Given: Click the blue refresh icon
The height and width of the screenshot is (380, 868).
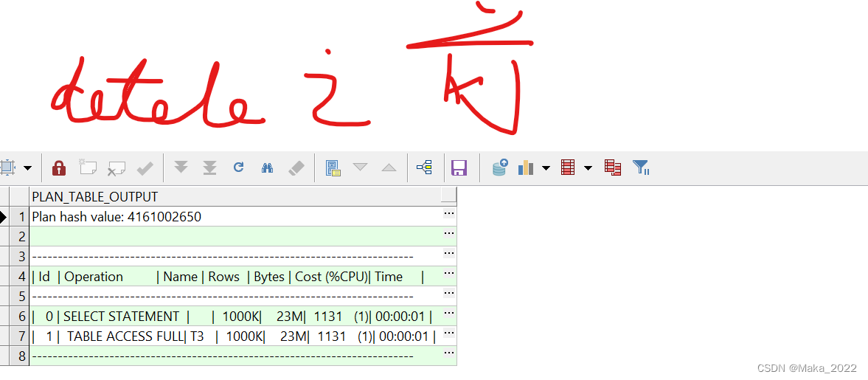Looking at the screenshot, I should (239, 167).
